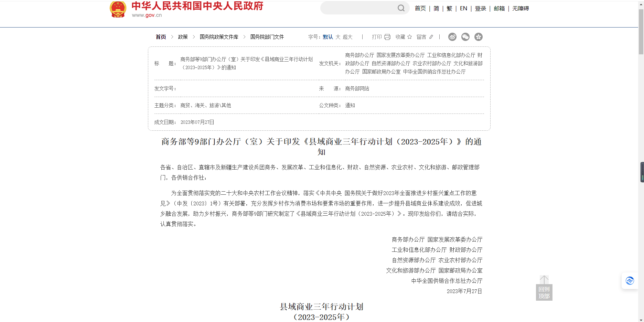644x322 pixels.
Task: Switch display language to 繁 traditional Chinese
Action: pyautogui.click(x=449, y=8)
